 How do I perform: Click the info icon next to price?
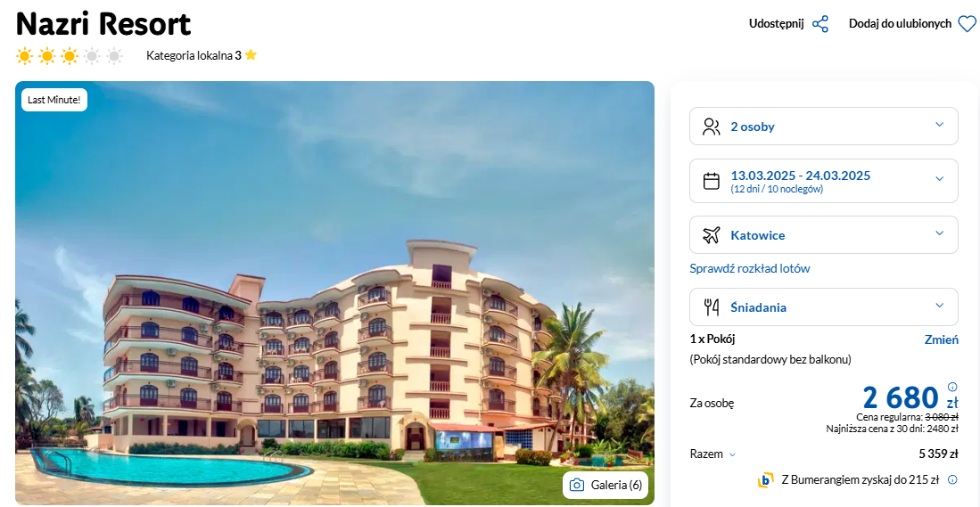[x=952, y=387]
